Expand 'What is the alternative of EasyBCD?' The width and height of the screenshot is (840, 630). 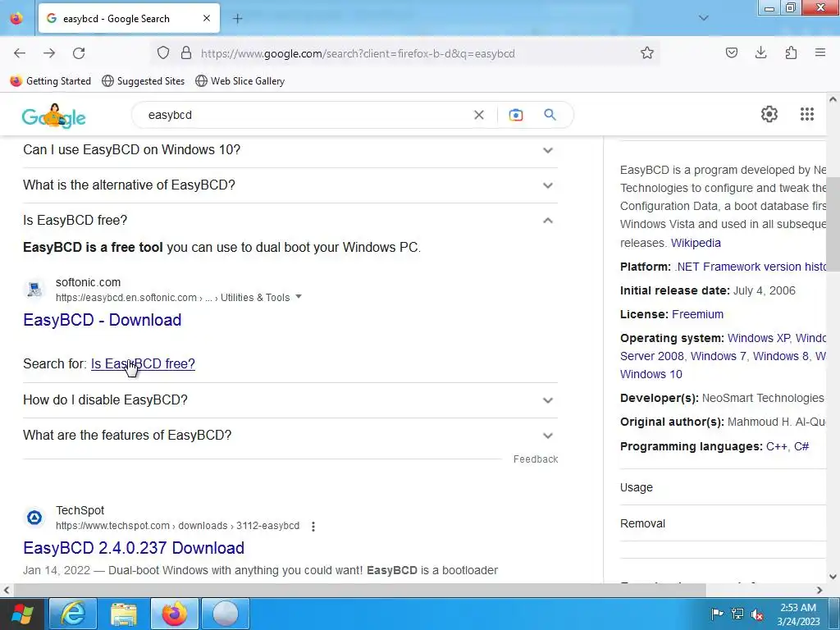(290, 185)
